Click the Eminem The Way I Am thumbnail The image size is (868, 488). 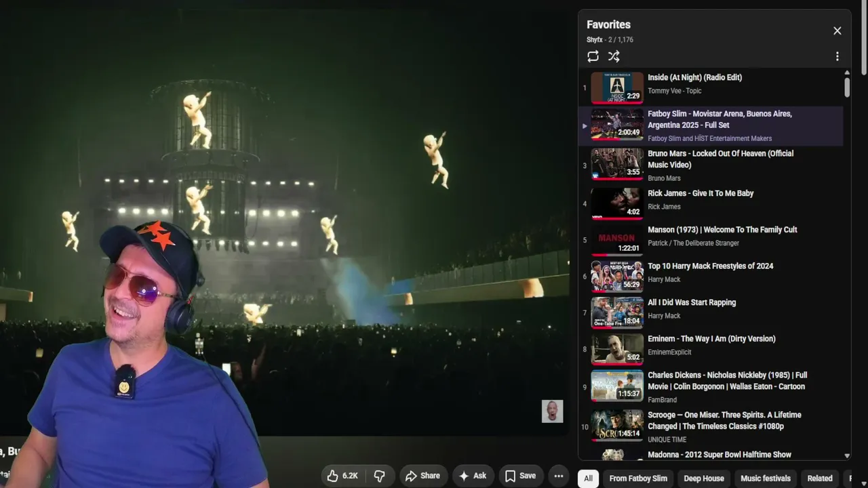point(617,350)
